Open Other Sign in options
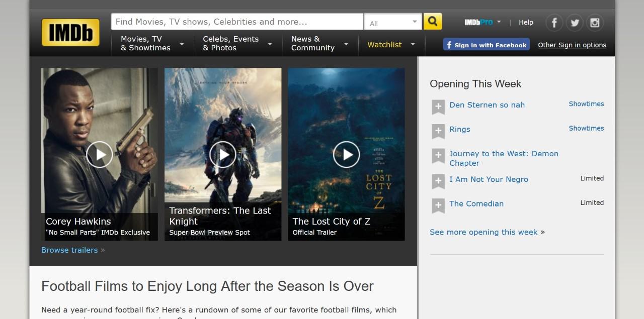 572,45
